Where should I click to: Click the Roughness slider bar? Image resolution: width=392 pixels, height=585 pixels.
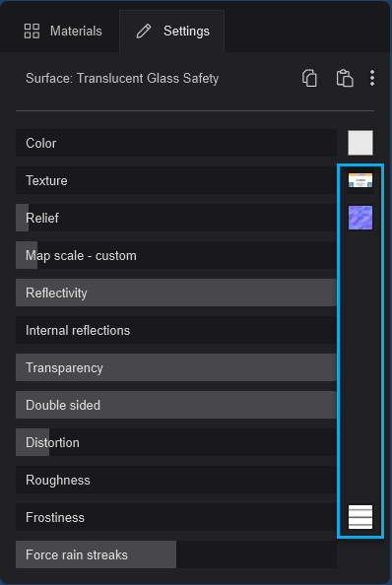[x=176, y=480]
